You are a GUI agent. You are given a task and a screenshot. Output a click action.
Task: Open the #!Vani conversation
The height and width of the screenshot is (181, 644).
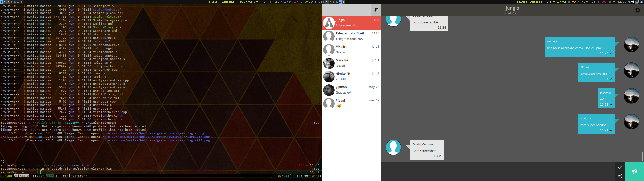351,103
